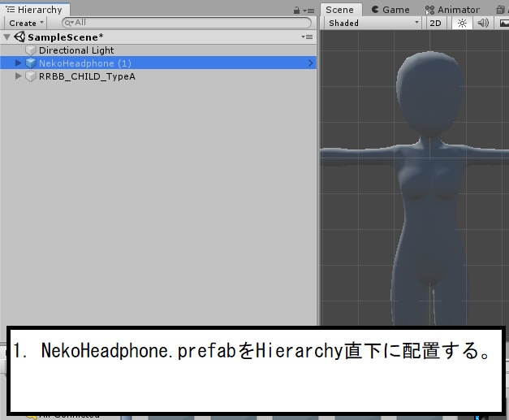This screenshot has height=420, width=509.
Task: Toggle 2D scene view mode
Action: [x=435, y=23]
